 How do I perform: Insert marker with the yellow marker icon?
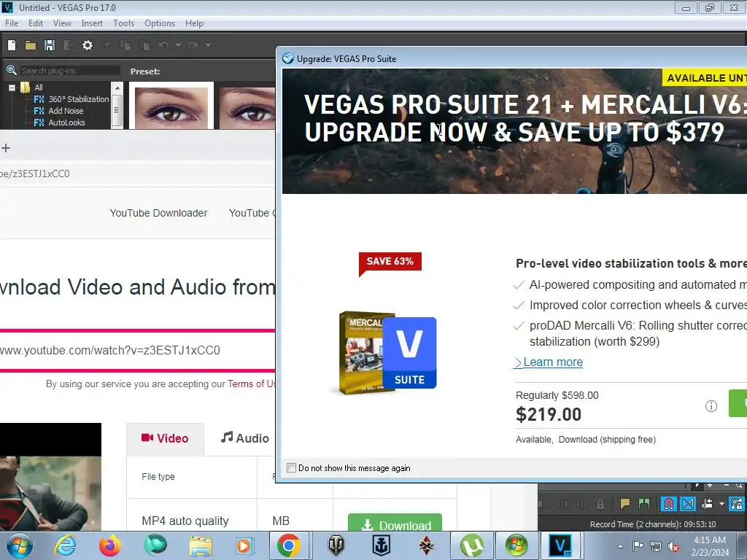[x=625, y=503]
